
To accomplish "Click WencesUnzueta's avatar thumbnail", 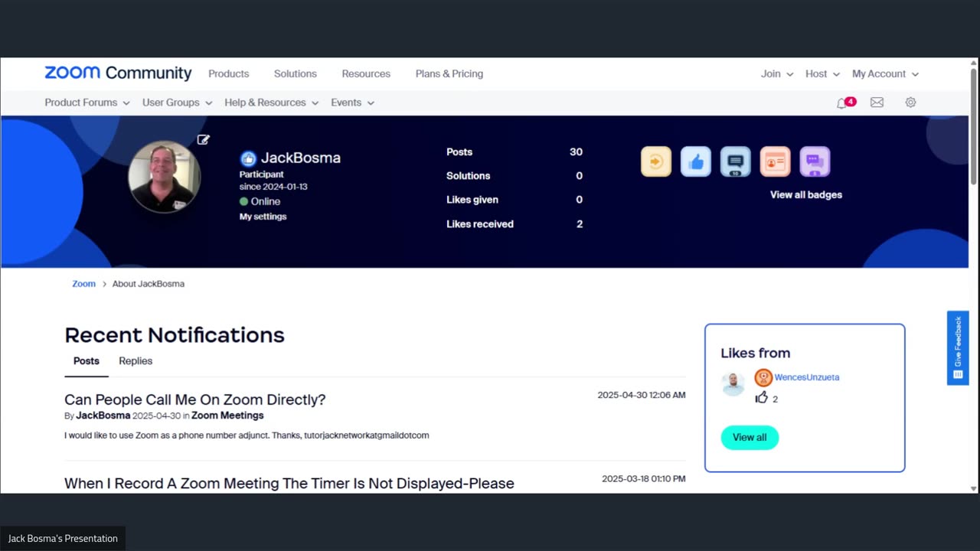I will coord(733,384).
